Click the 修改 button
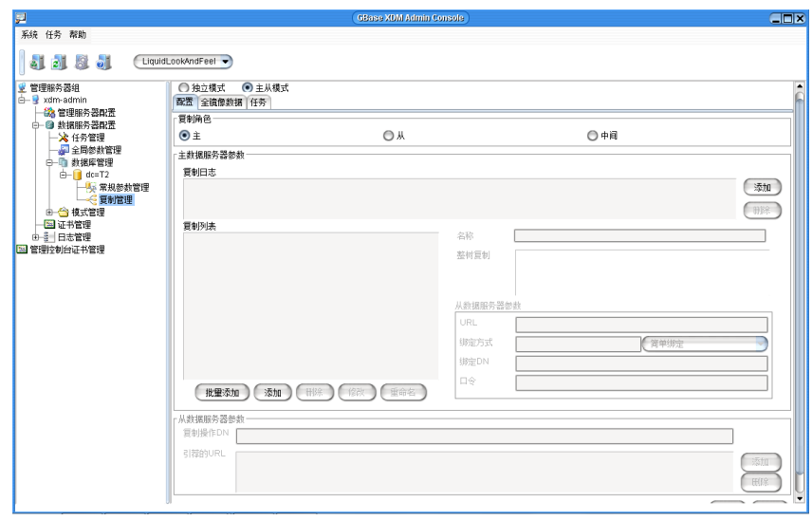Image resolution: width=812 pixels, height=521 pixels. click(357, 393)
